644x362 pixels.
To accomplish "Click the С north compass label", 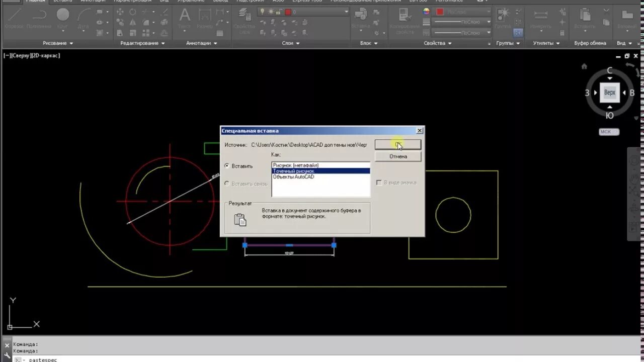I will click(610, 71).
